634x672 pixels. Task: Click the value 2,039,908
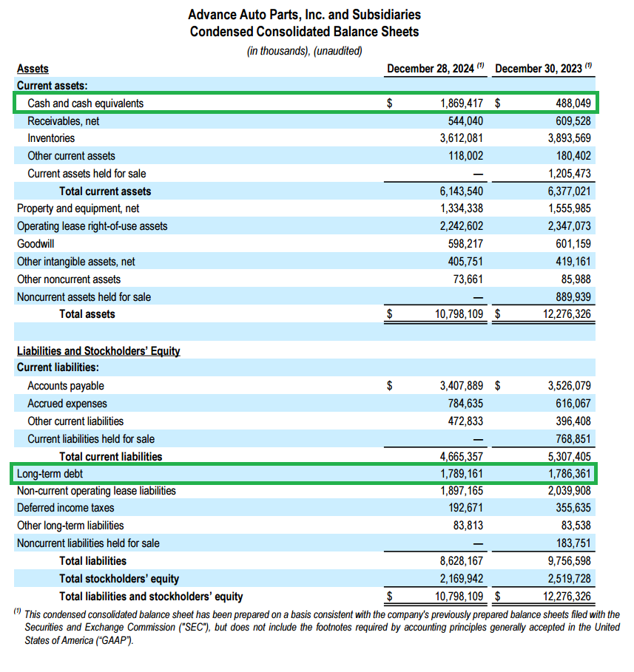(569, 491)
